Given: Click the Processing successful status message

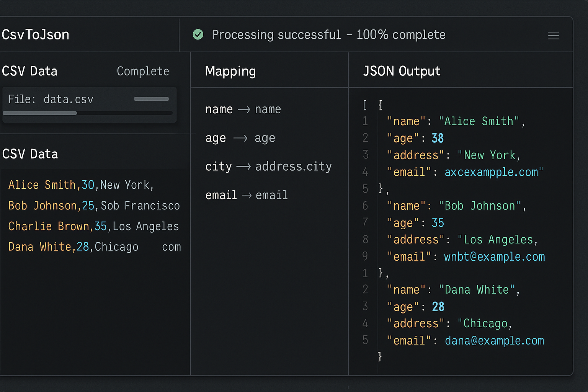Looking at the screenshot, I should pyautogui.click(x=329, y=34).
